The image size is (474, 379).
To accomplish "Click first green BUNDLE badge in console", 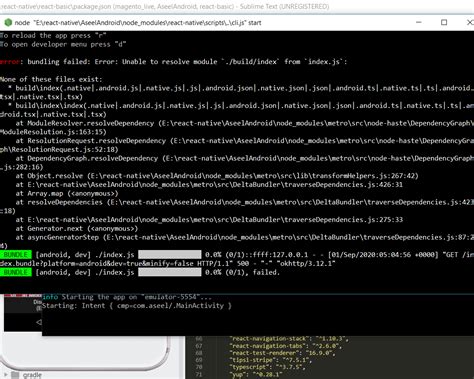I will tap(16, 255).
